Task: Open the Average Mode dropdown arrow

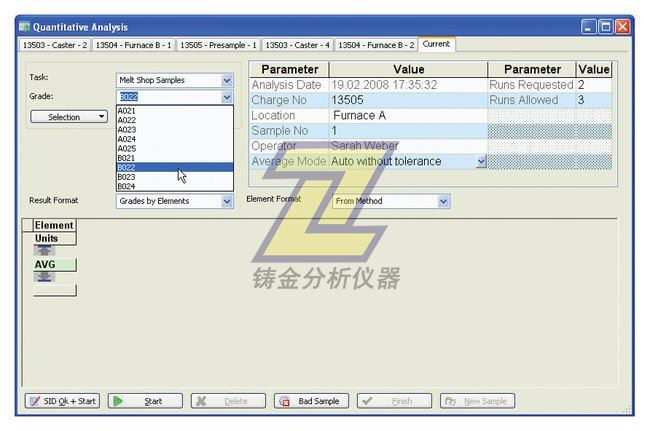Action: pyautogui.click(x=481, y=161)
